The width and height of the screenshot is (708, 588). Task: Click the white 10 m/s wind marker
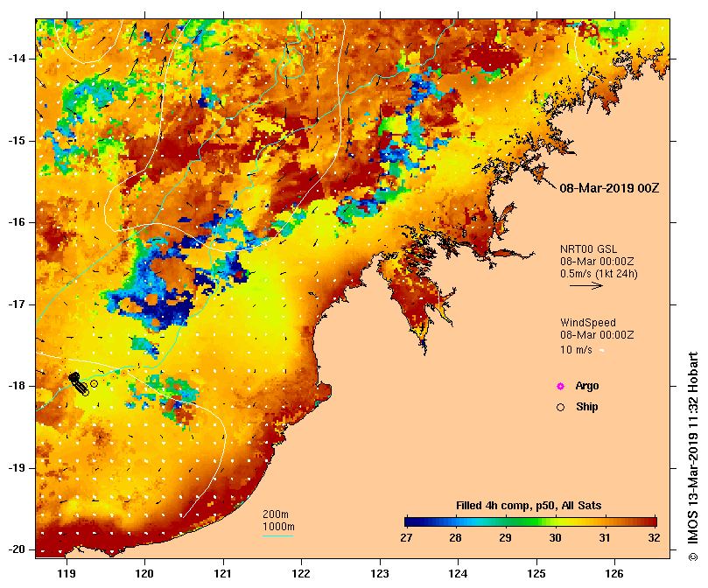tap(601, 350)
